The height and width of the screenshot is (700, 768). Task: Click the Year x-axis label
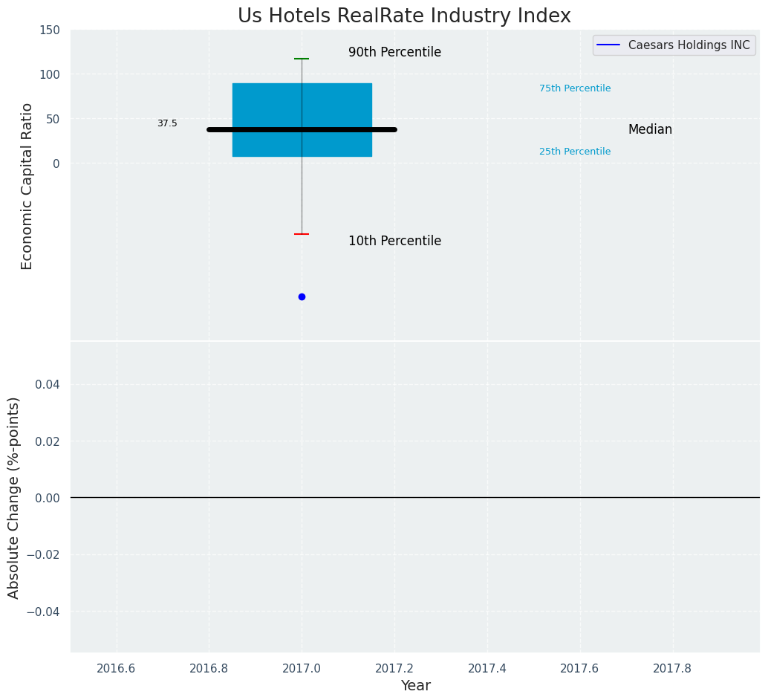[x=415, y=686]
